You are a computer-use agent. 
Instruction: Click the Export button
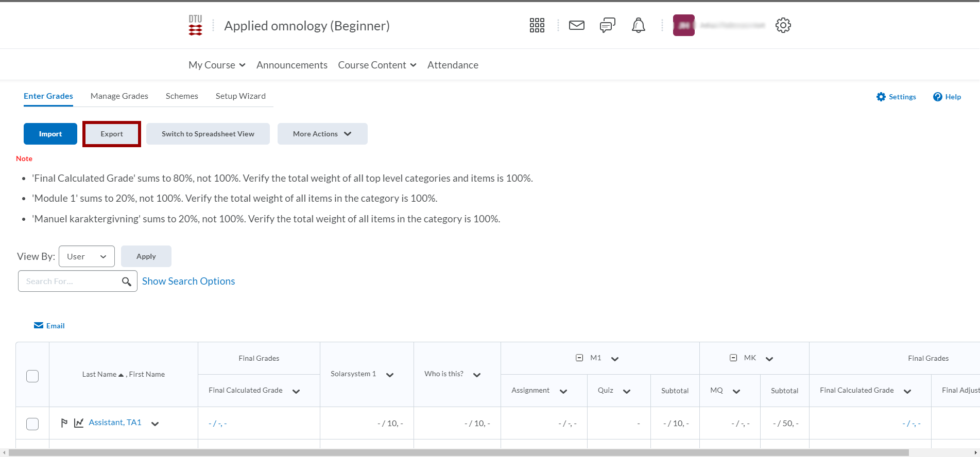[x=112, y=134]
